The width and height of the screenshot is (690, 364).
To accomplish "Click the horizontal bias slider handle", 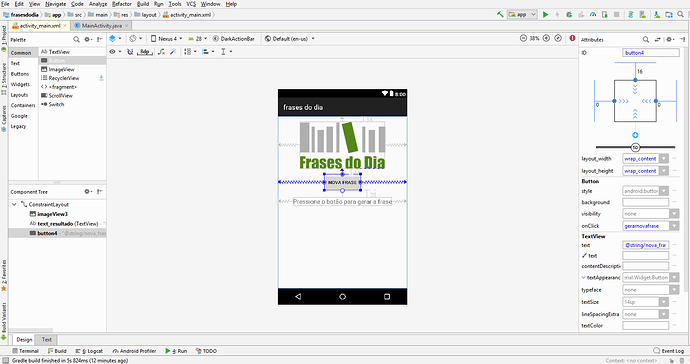I will [x=635, y=147].
